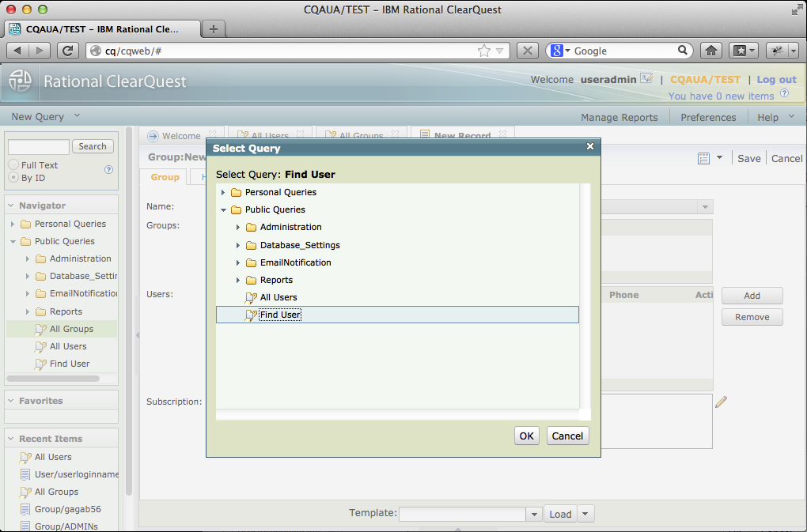Click the pencil edit icon by Subscription
807x532 pixels.
coord(721,402)
